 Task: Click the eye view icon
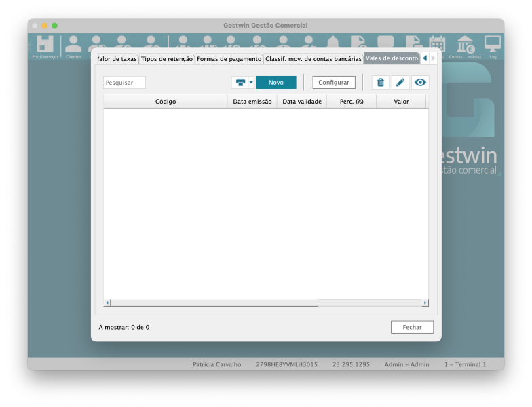(420, 83)
